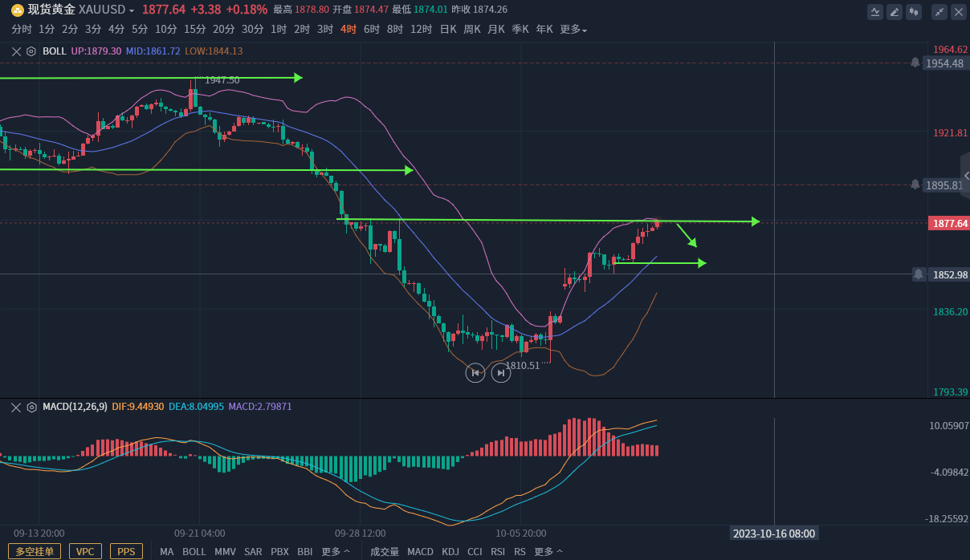The image size is (970, 560).
Task: Click the pencil drawing tool icon
Action: tap(895, 12)
